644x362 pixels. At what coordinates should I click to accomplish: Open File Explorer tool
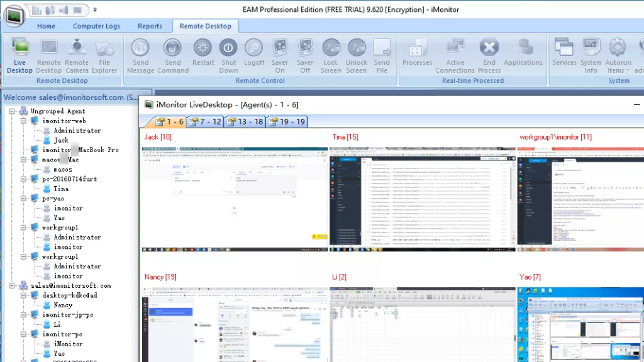[x=104, y=56]
